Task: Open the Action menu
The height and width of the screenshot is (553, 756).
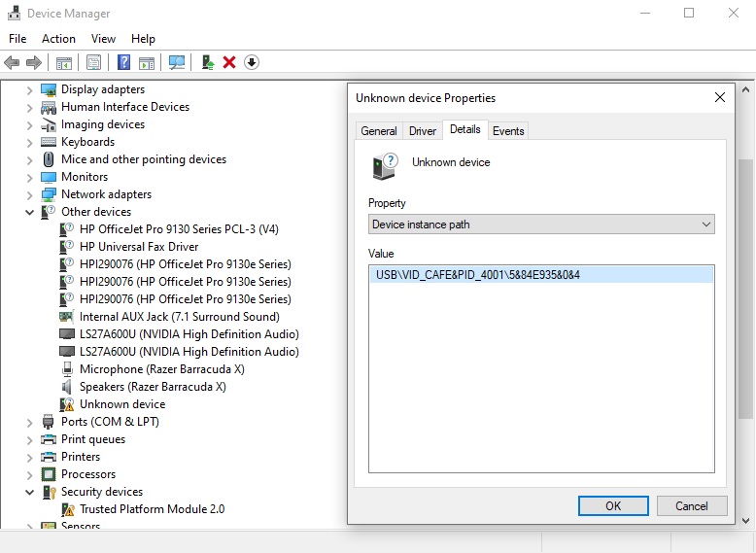Action: [59, 39]
